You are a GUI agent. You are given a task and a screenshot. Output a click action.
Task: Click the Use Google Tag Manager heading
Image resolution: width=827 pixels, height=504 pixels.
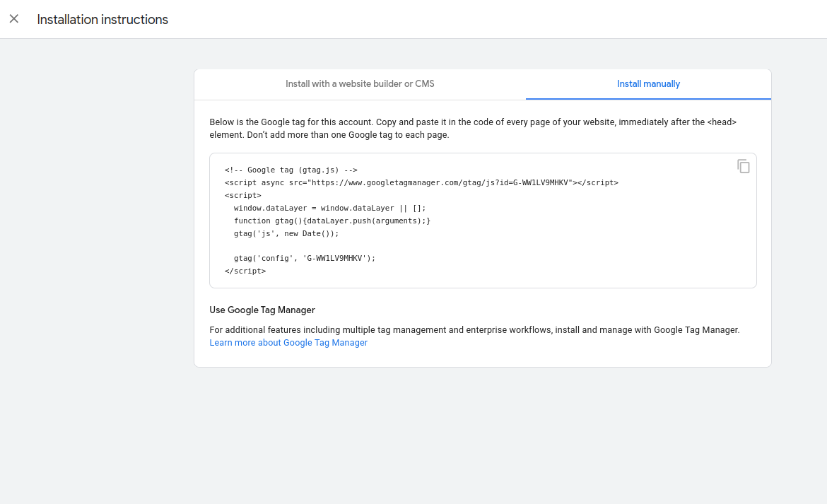coord(262,310)
